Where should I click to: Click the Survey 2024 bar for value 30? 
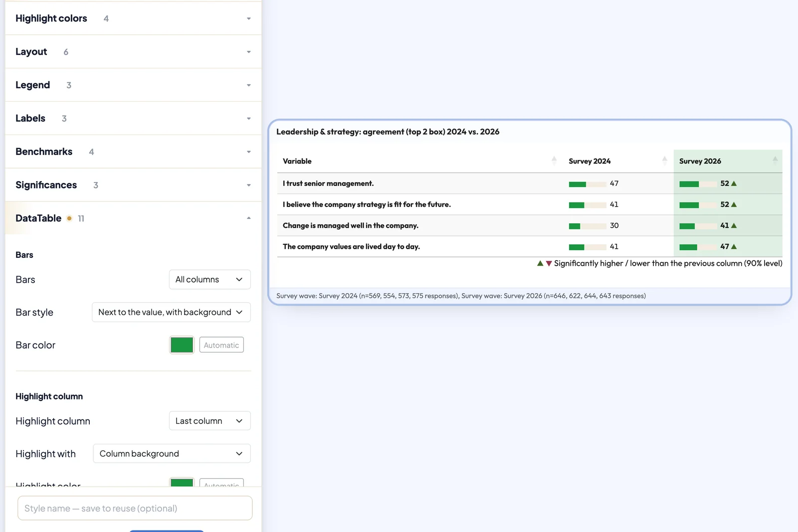click(588, 226)
